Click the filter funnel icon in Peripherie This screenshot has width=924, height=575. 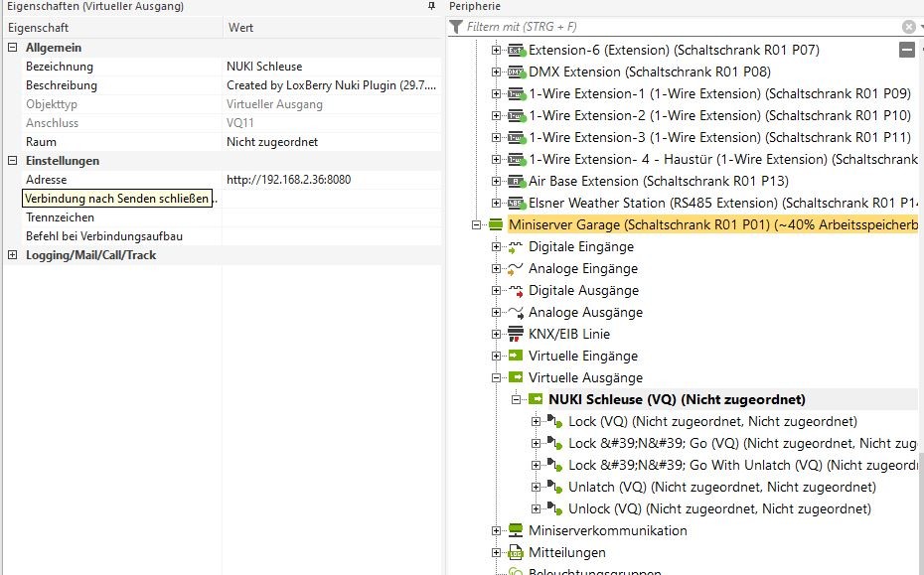(456, 27)
